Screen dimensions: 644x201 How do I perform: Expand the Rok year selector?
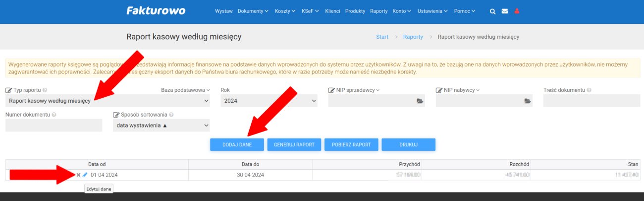pos(268,101)
